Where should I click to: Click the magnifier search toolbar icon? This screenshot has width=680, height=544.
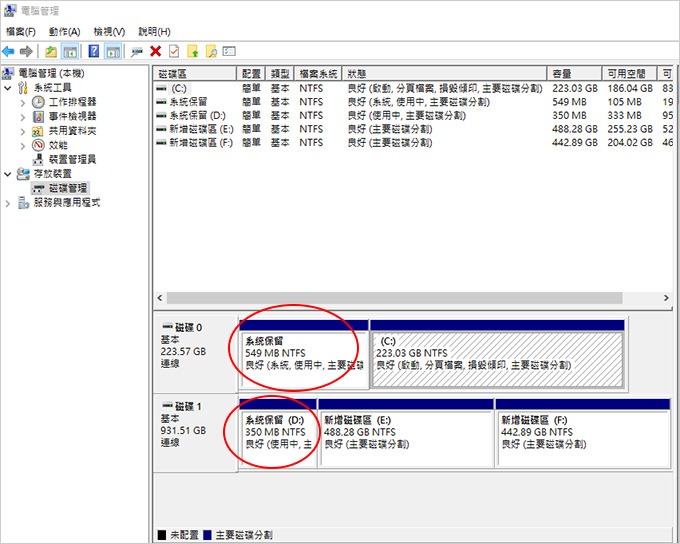click(211, 52)
